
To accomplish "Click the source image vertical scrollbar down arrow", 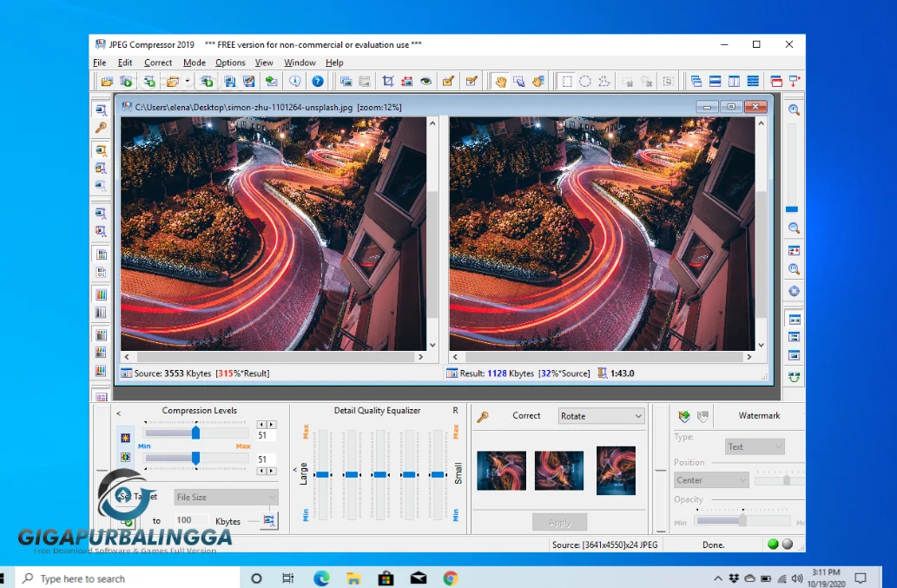I will 432,345.
